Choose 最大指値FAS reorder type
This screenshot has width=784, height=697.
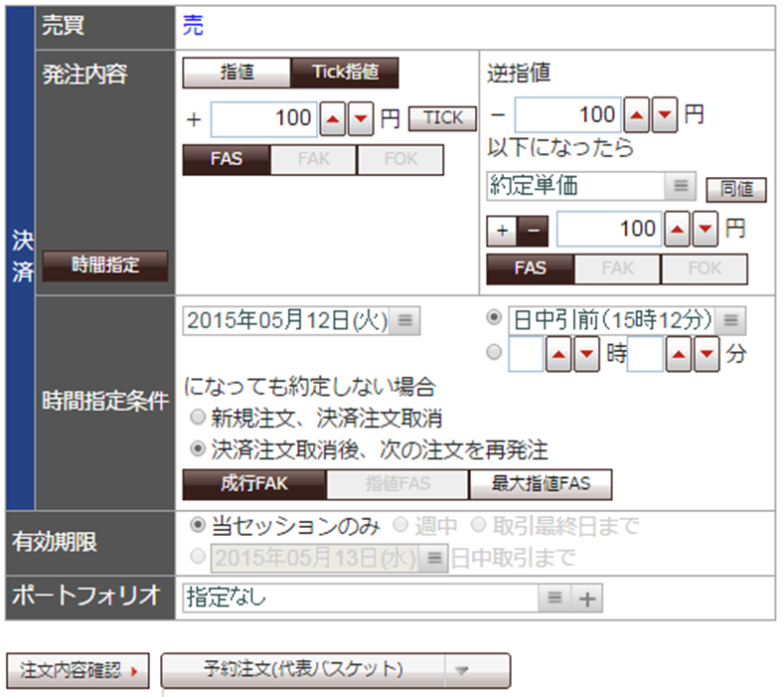pyautogui.click(x=541, y=484)
